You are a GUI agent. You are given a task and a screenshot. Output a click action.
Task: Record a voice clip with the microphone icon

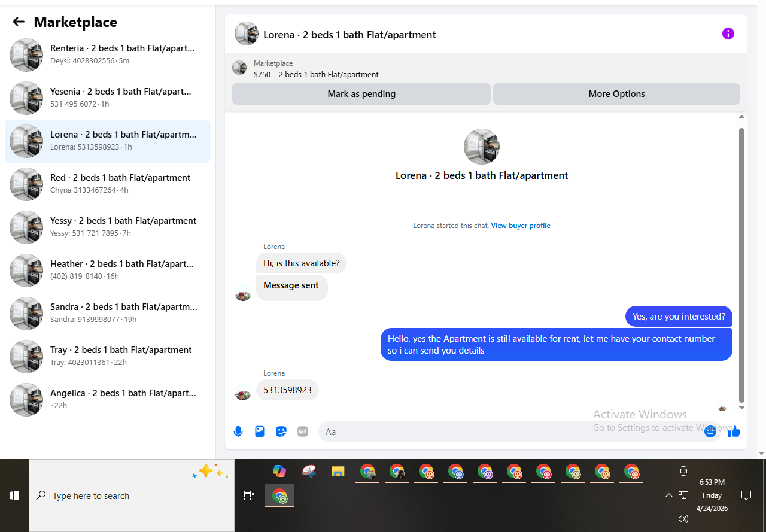tap(238, 431)
